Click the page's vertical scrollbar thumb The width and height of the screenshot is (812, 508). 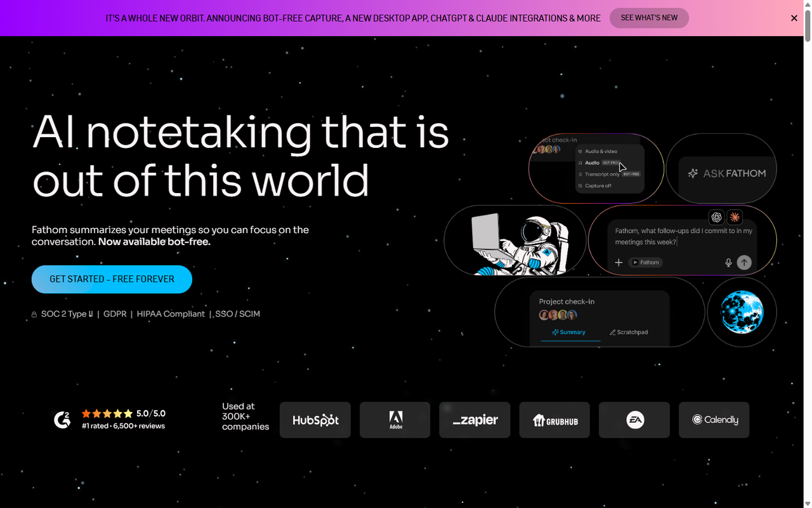point(808,25)
